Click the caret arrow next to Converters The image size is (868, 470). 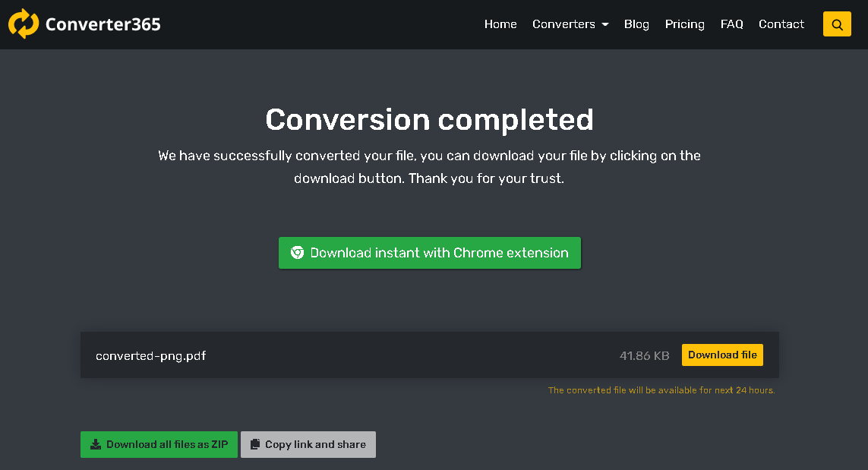point(605,25)
